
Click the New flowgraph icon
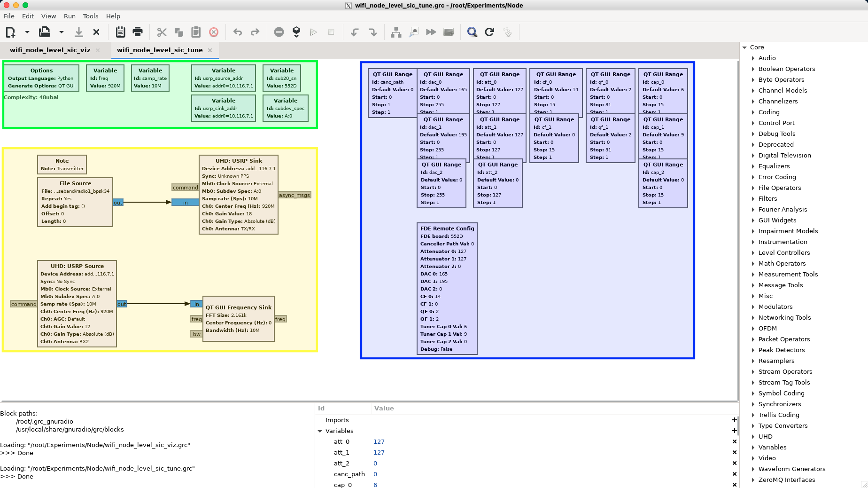click(x=10, y=32)
